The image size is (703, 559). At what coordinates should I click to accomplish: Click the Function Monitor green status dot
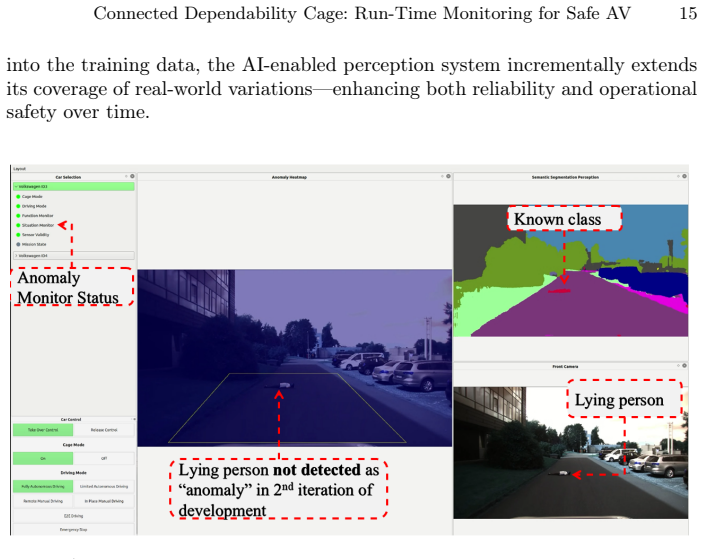tap(18, 216)
